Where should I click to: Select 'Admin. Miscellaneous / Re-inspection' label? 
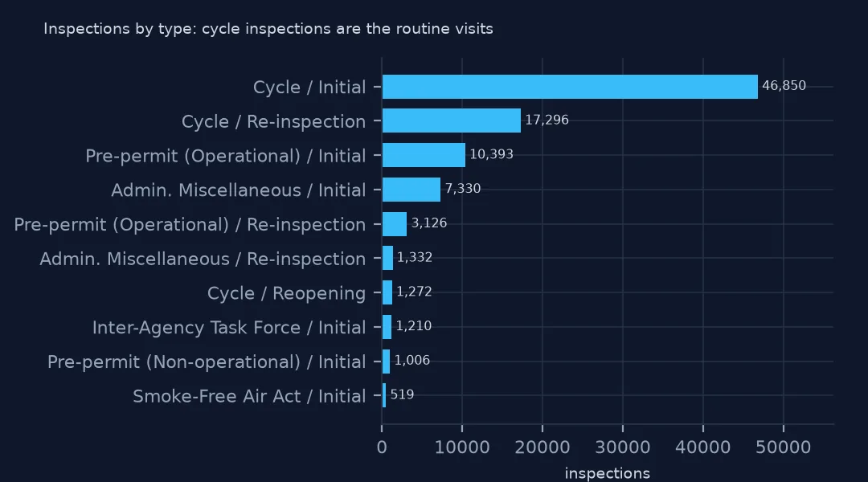pyautogui.click(x=203, y=259)
